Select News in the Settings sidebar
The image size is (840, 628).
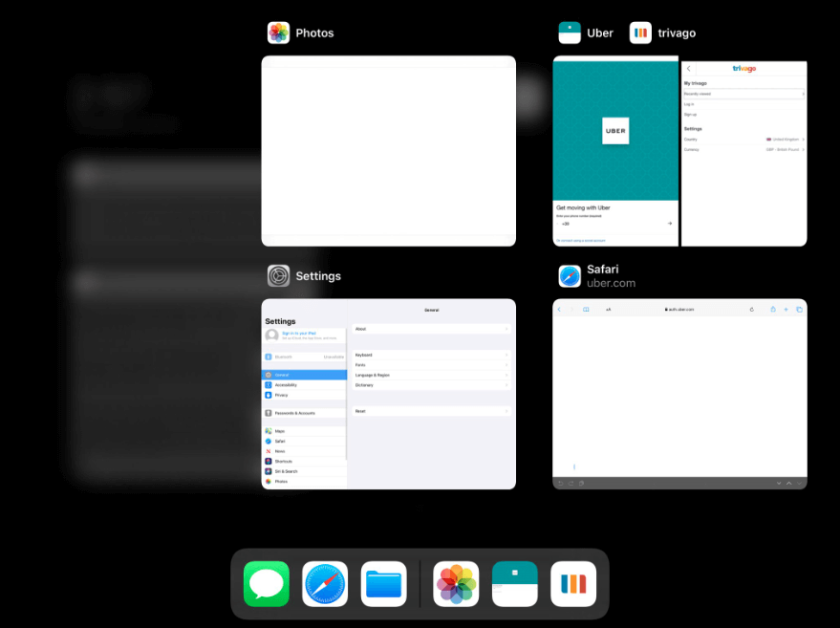304,451
